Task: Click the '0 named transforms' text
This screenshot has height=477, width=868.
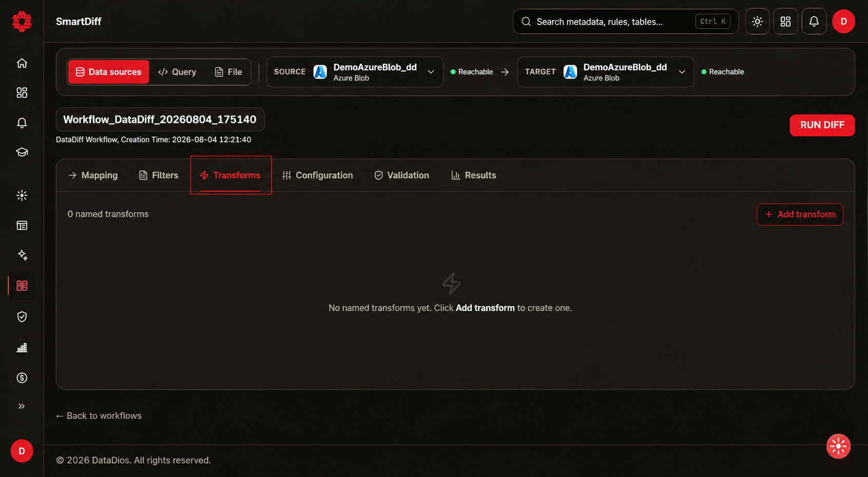Action: click(108, 214)
